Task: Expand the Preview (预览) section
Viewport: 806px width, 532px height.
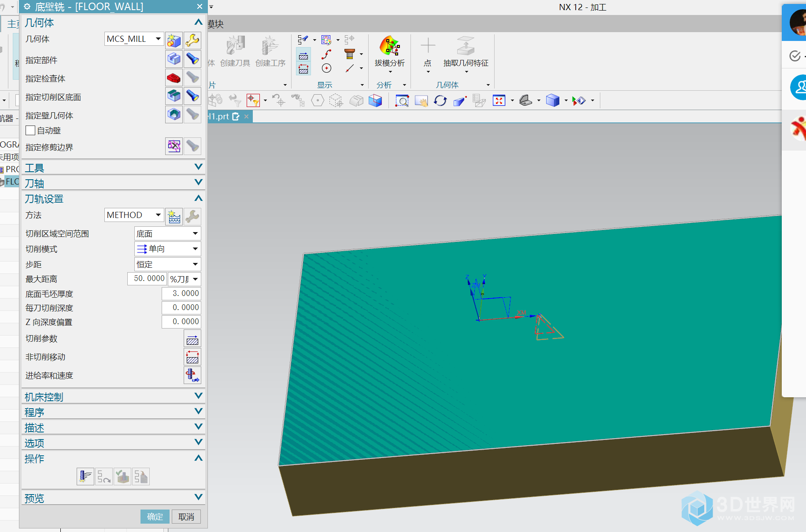Action: 198,497
